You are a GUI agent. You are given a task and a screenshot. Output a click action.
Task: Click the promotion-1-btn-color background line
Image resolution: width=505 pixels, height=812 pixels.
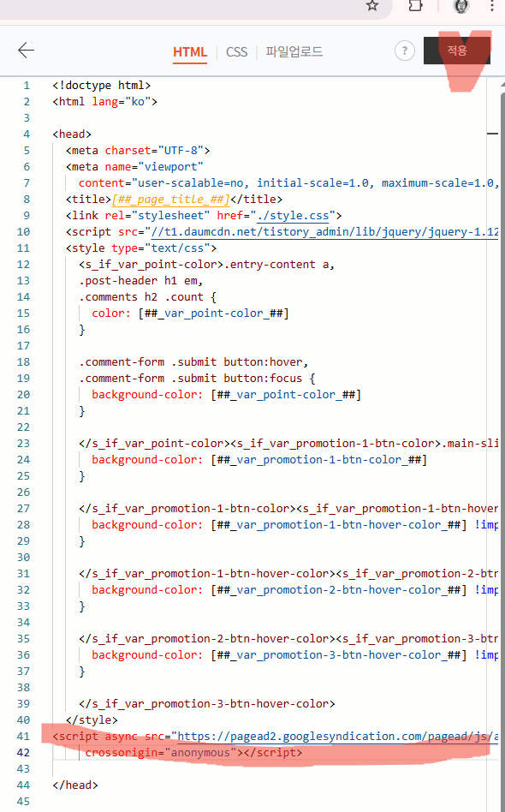pos(259,460)
